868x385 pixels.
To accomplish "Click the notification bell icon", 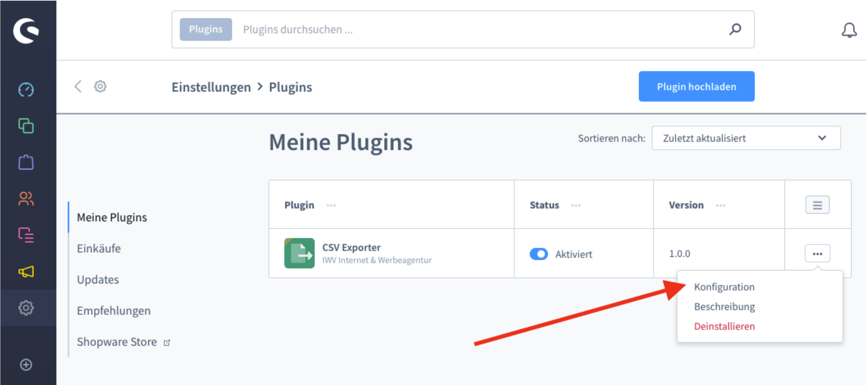I will (x=849, y=30).
